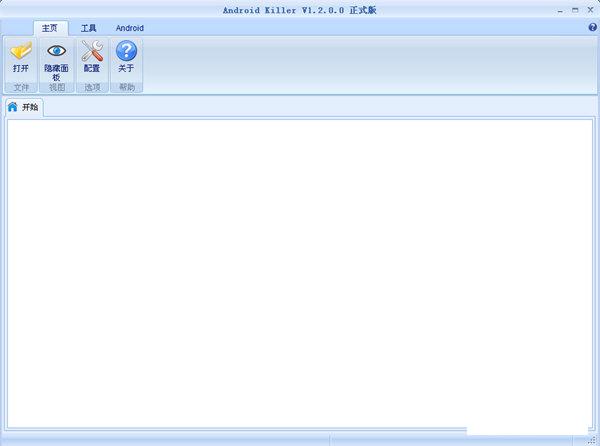Screen dimensions: 600x446
Task: Click the resize grip at bottom right corner
Action: (594, 440)
